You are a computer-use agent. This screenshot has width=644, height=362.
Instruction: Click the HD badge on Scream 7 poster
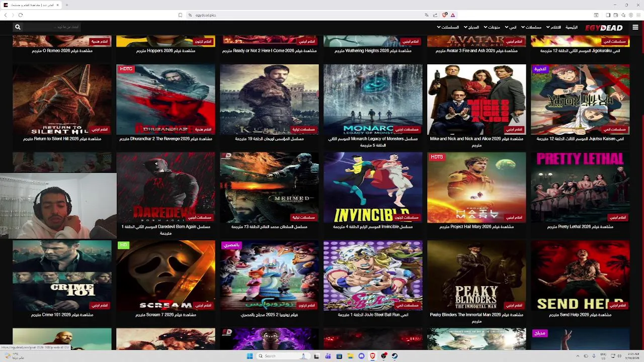pos(123,245)
